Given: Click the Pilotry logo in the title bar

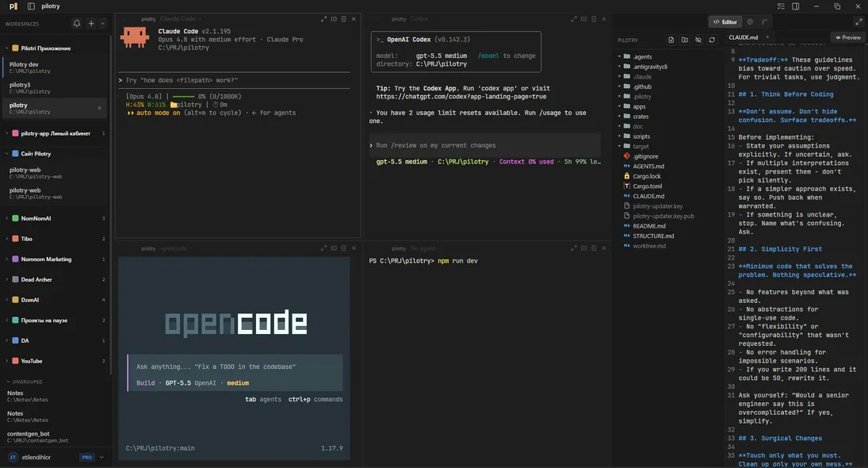Looking at the screenshot, I should [x=13, y=6].
